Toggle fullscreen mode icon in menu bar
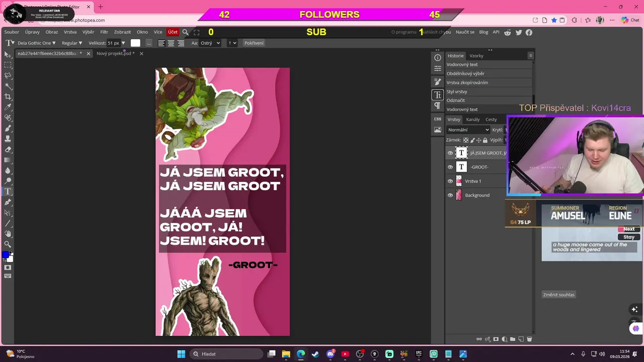Image resolution: width=644 pixels, height=362 pixels. click(x=197, y=32)
